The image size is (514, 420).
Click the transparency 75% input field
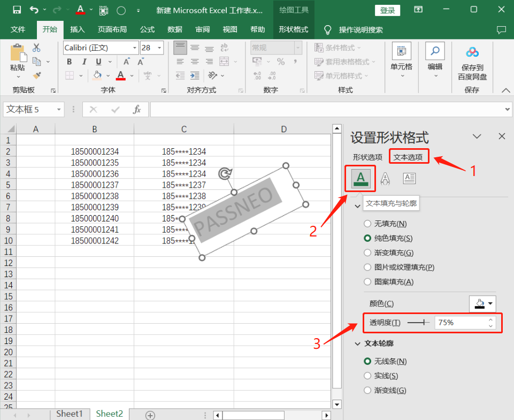461,323
